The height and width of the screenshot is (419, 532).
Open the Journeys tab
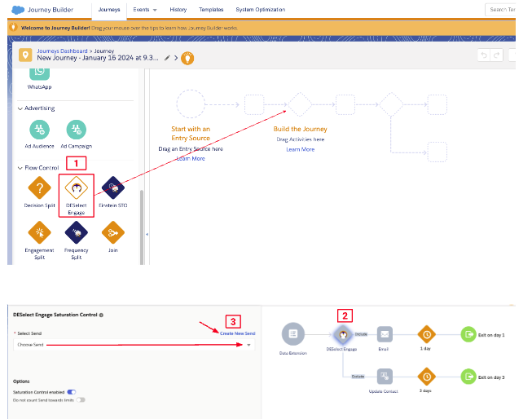point(109,10)
